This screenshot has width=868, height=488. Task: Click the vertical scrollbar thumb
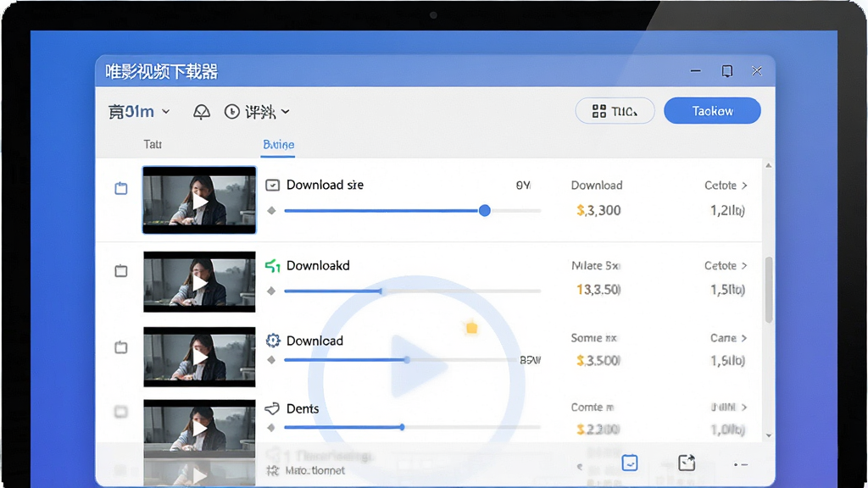(768, 290)
